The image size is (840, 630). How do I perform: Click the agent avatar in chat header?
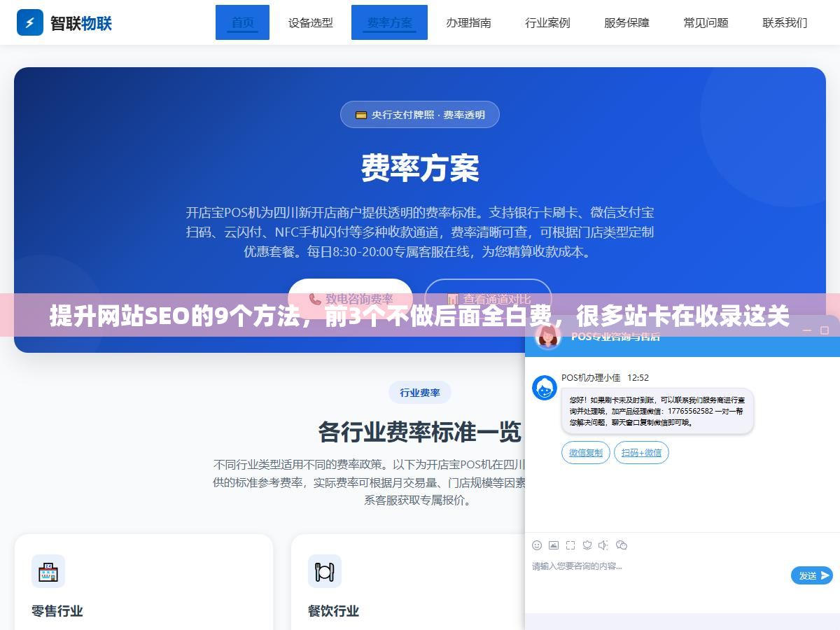(548, 336)
